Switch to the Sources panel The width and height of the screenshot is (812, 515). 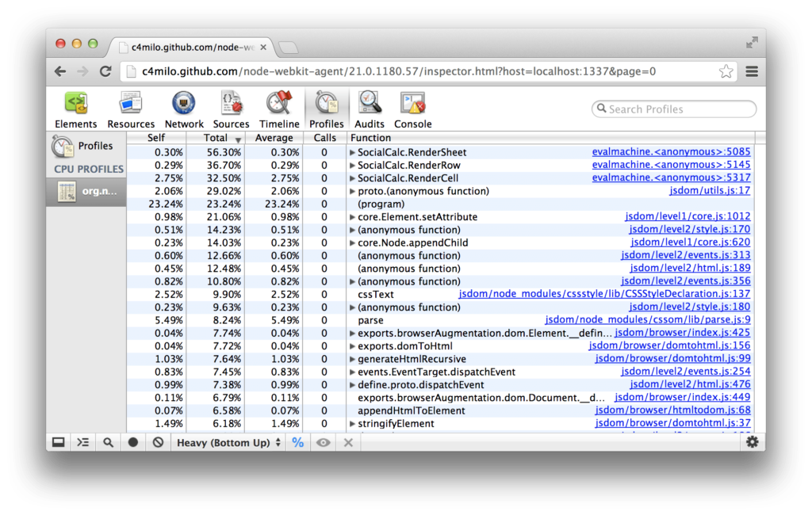tap(231, 109)
